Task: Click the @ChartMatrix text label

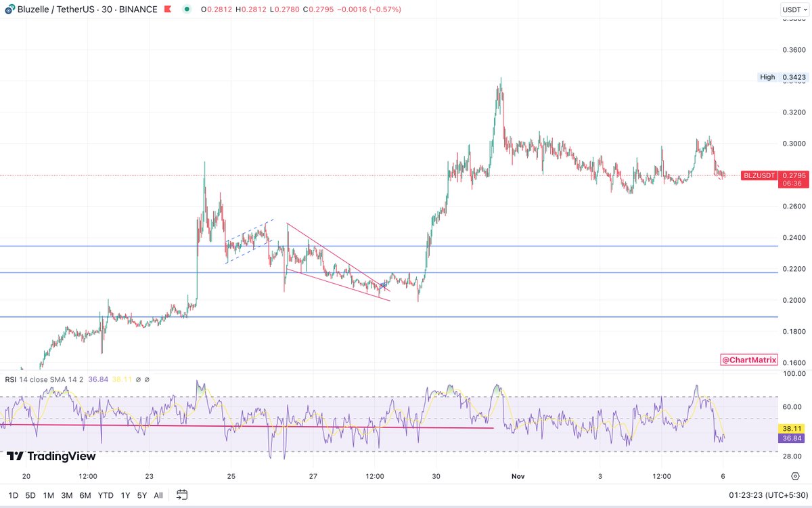Action: 749,360
